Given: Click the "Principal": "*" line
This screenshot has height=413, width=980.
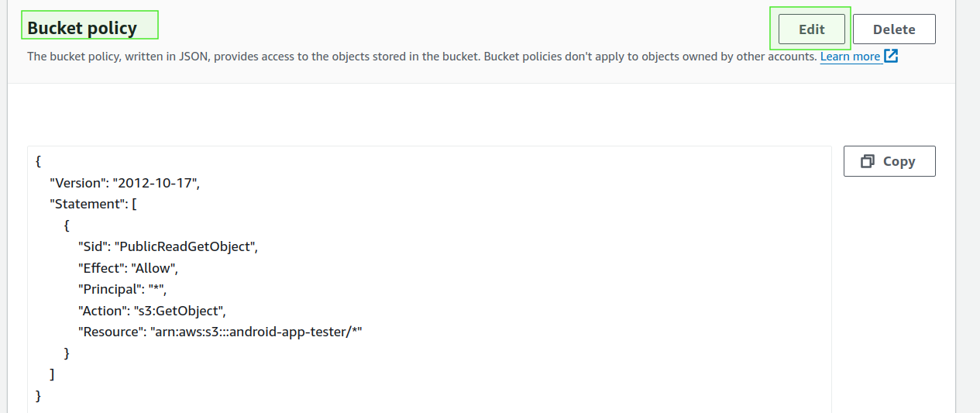Looking at the screenshot, I should point(122,289).
